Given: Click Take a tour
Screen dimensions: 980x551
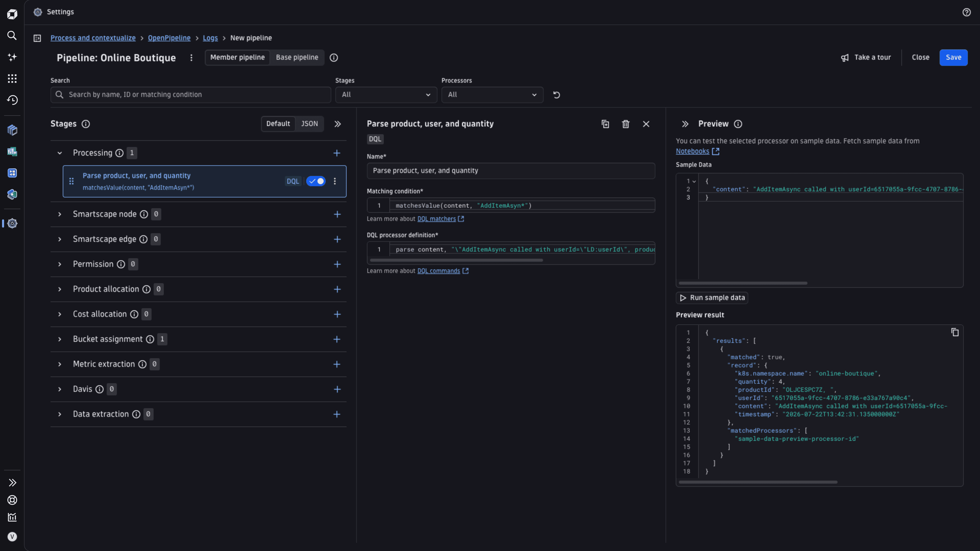Looking at the screenshot, I should coord(866,57).
